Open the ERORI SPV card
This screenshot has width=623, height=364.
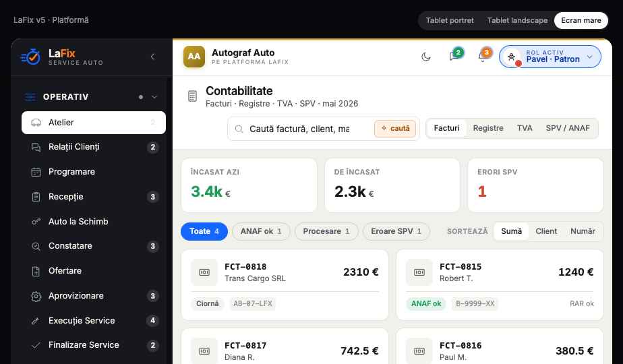coord(535,185)
